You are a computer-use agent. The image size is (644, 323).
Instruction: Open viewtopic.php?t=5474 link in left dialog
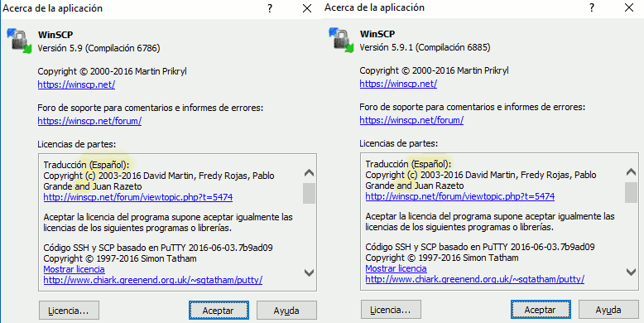[x=138, y=197]
